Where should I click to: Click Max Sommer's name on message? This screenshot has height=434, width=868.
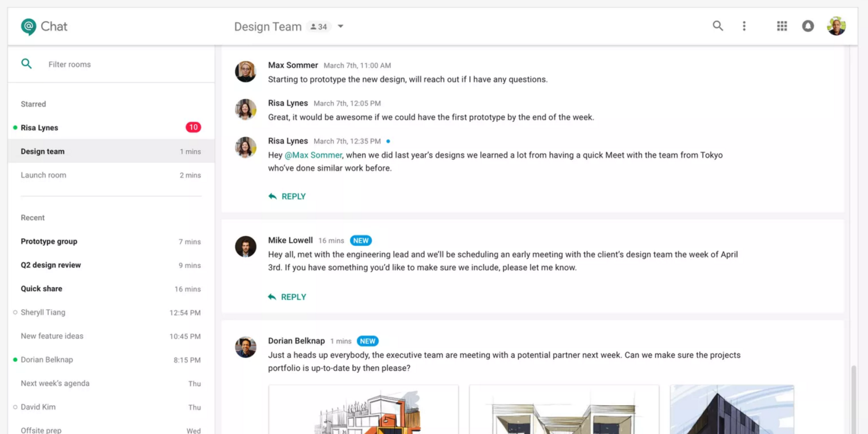tap(293, 65)
